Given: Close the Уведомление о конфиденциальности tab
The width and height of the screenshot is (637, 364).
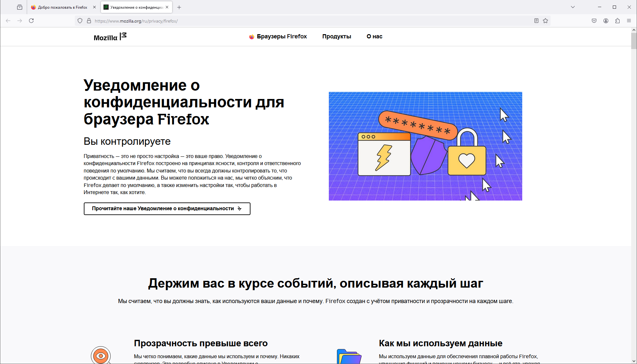Looking at the screenshot, I should (x=167, y=7).
